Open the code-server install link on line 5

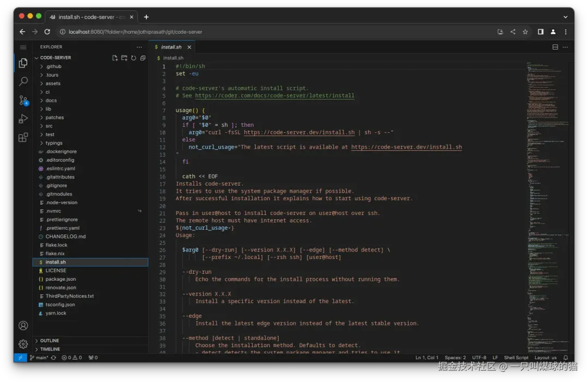[275, 95]
